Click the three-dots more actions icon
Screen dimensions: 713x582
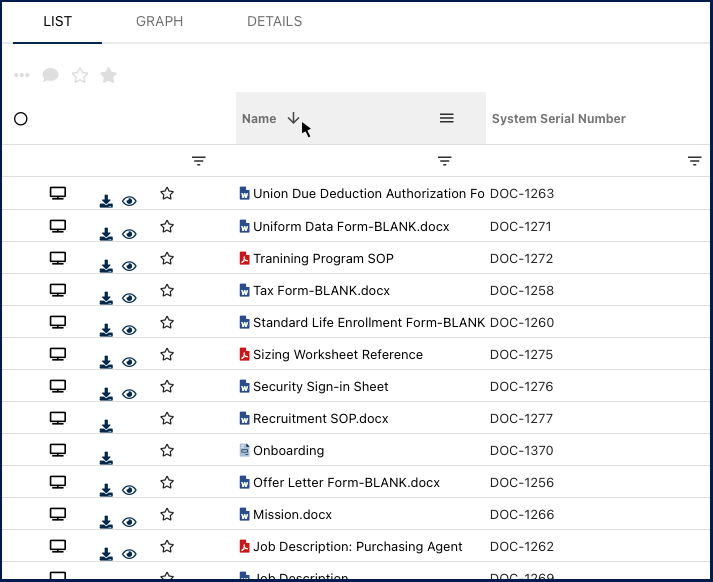(x=22, y=75)
